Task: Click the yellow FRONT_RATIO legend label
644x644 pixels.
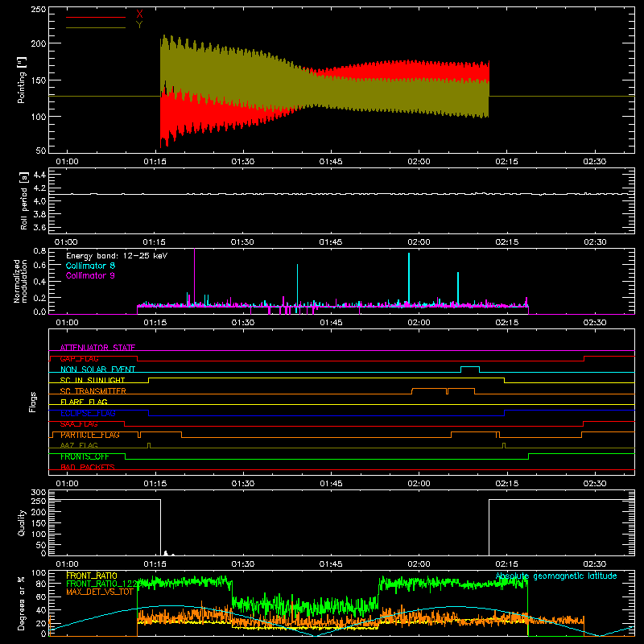Action: tap(92, 576)
